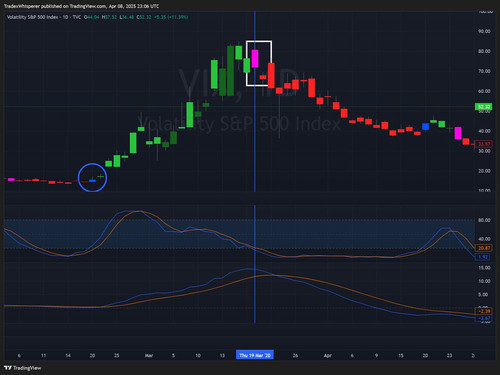
Task: Click the 13 date label on the time axis
Action: coord(222,355)
